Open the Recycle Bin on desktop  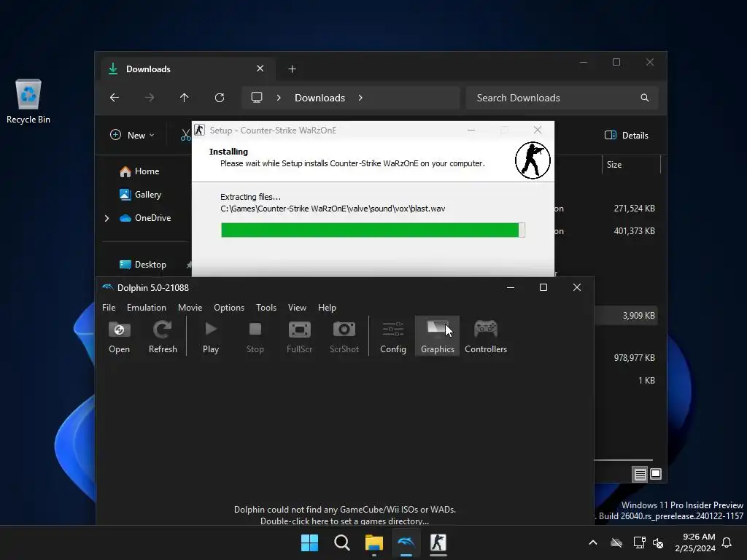28,101
